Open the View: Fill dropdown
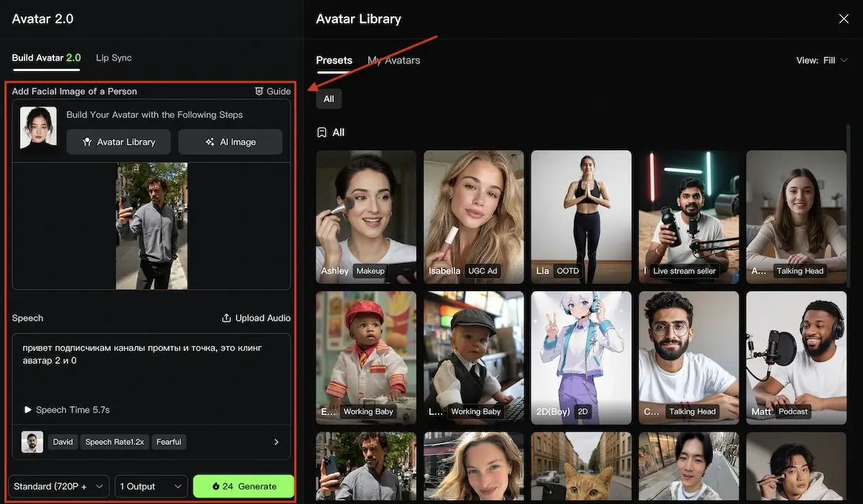 pyautogui.click(x=822, y=60)
